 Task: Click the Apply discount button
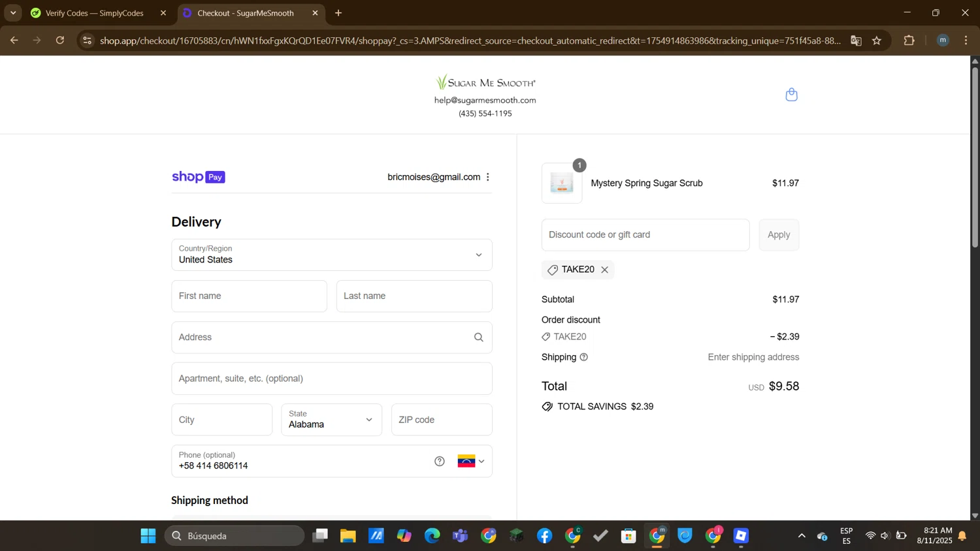779,235
